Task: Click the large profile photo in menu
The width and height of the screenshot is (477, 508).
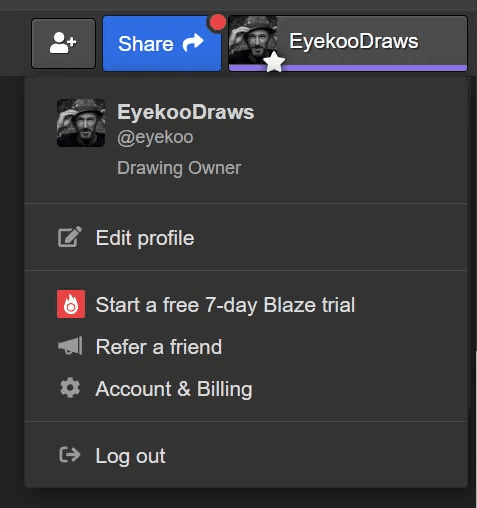Action: 81,123
